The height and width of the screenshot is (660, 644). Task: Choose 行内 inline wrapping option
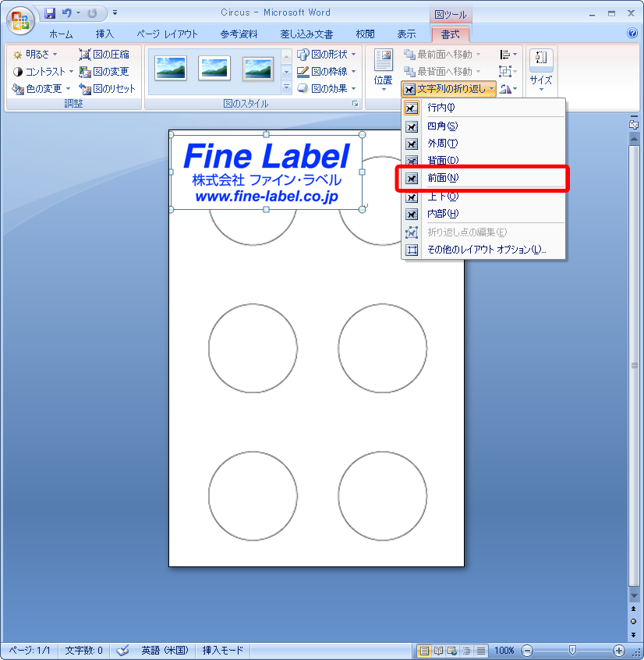point(483,108)
